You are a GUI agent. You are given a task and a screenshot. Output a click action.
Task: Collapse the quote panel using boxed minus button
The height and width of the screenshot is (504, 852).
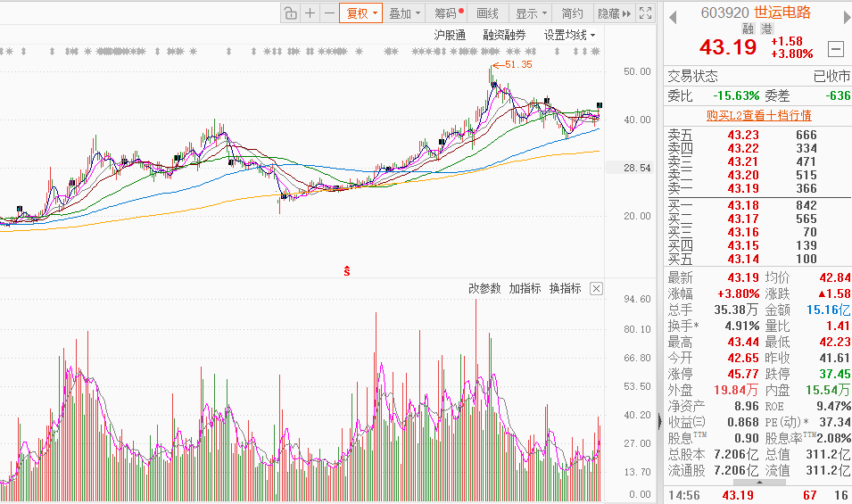click(x=836, y=49)
